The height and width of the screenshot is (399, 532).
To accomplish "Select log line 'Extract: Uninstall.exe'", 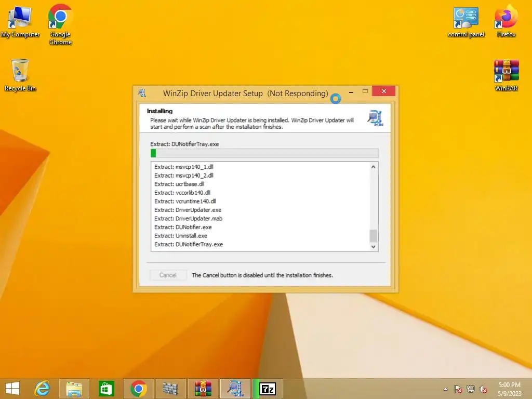I will pos(180,236).
